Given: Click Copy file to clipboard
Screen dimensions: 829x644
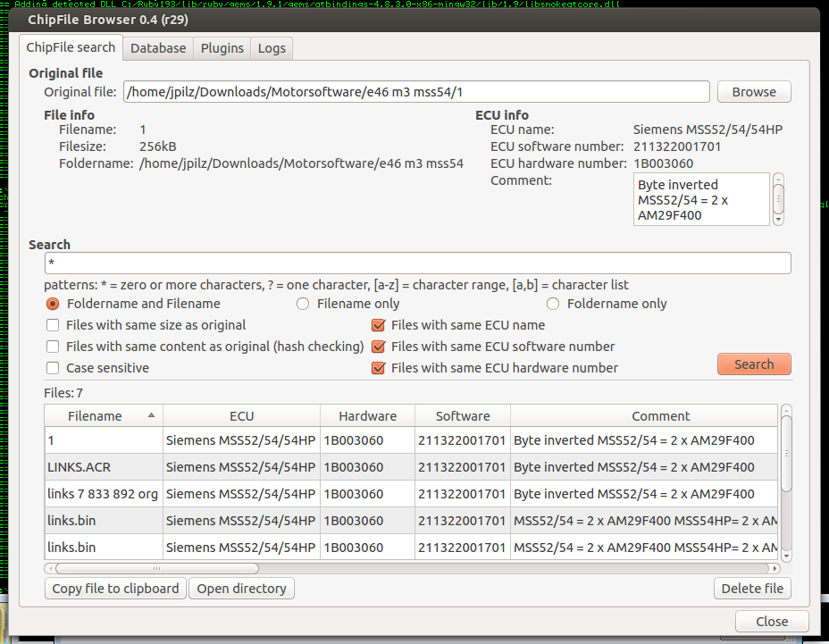Looking at the screenshot, I should pos(115,589).
